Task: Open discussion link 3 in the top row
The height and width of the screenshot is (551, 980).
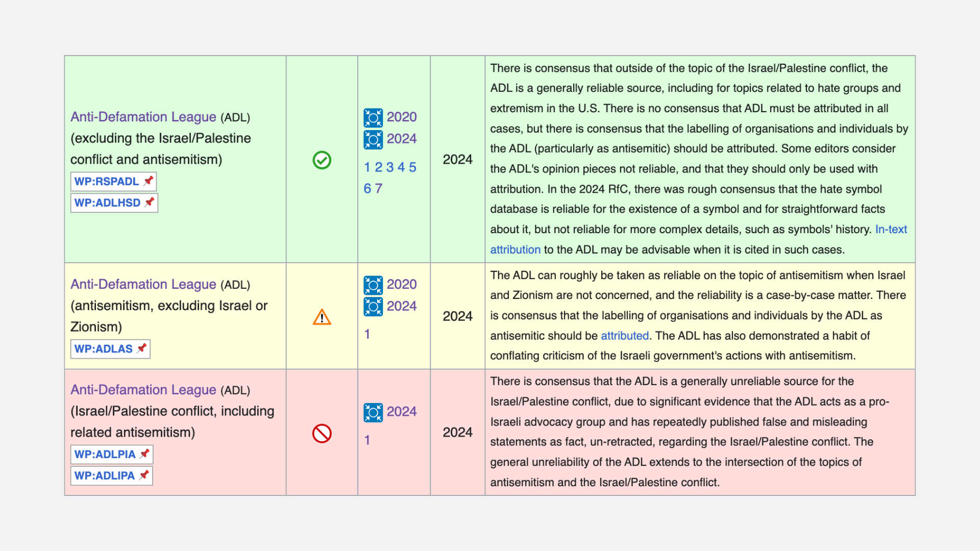Action: click(x=389, y=167)
